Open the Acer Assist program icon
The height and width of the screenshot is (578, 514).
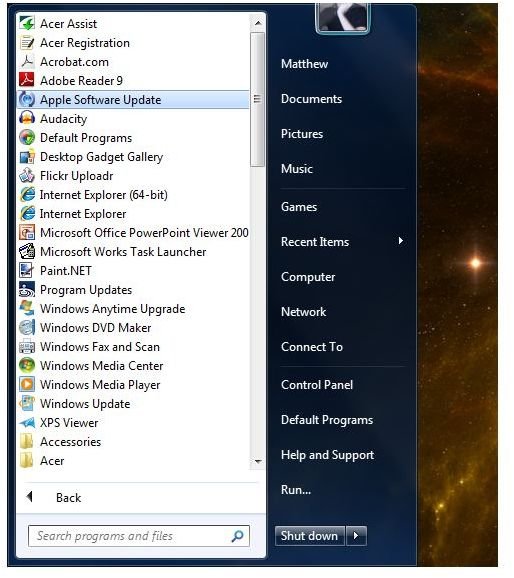27,24
